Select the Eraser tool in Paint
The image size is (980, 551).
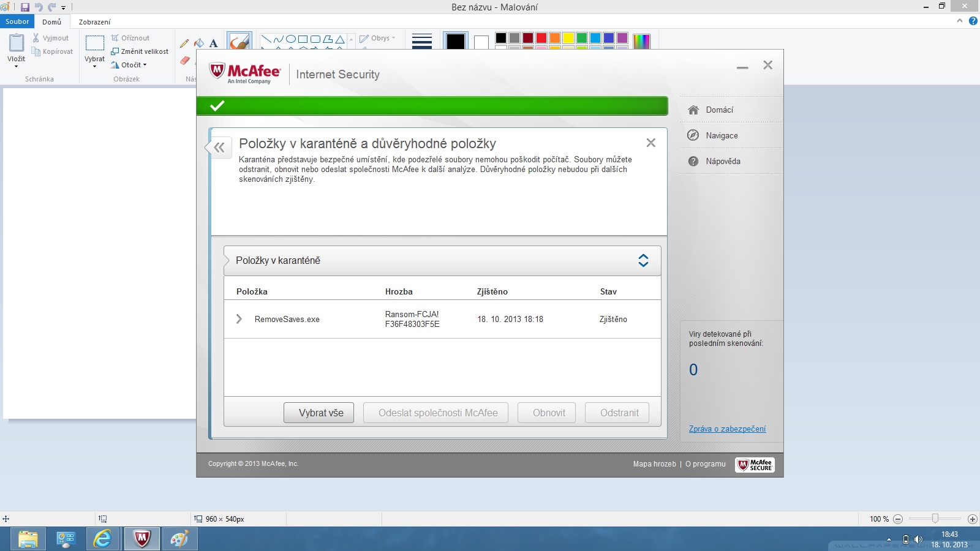(184, 60)
